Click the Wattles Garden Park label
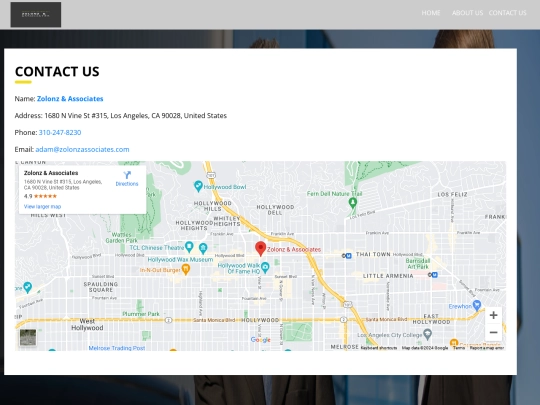 pos(121,238)
